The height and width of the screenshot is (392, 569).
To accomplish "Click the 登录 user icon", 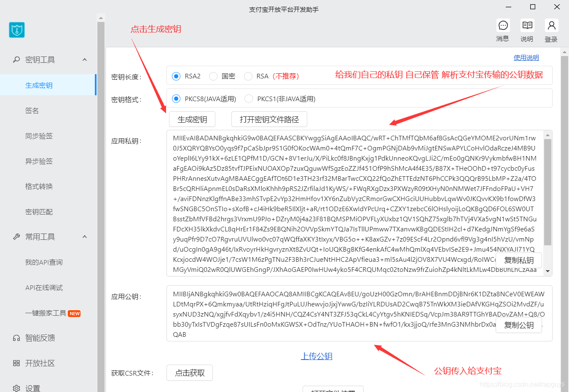I will click(x=551, y=26).
